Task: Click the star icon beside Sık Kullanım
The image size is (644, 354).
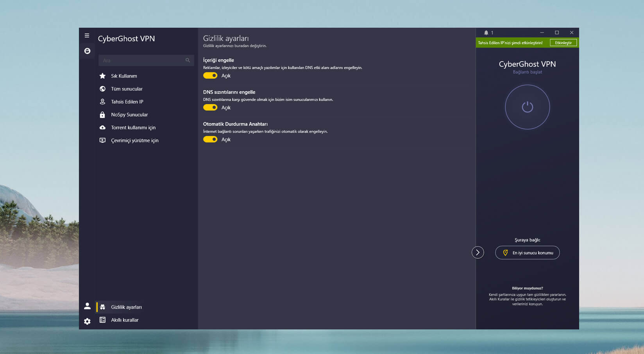Action: coord(102,76)
